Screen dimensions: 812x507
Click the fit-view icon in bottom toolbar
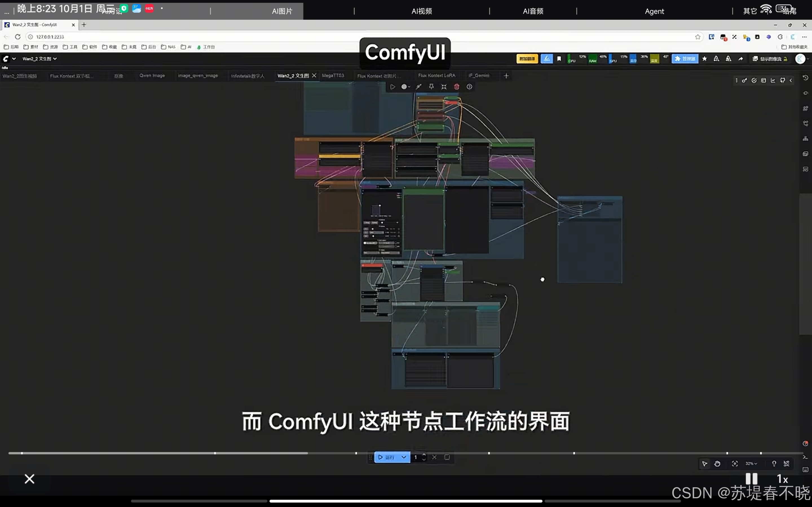point(735,464)
